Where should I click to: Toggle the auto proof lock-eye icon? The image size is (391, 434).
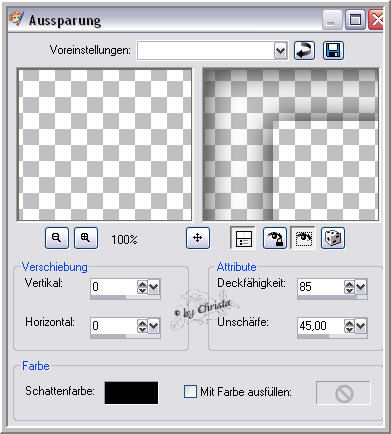[274, 238]
